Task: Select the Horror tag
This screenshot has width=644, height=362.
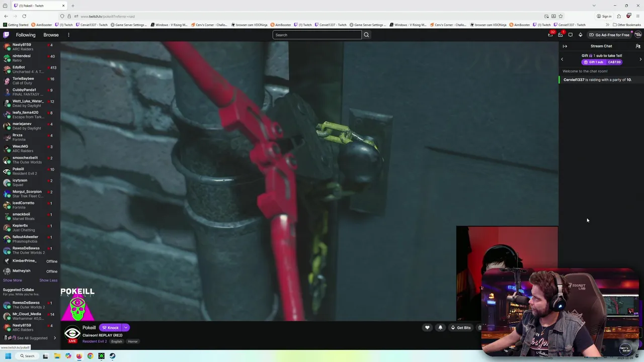Action: coord(133,341)
